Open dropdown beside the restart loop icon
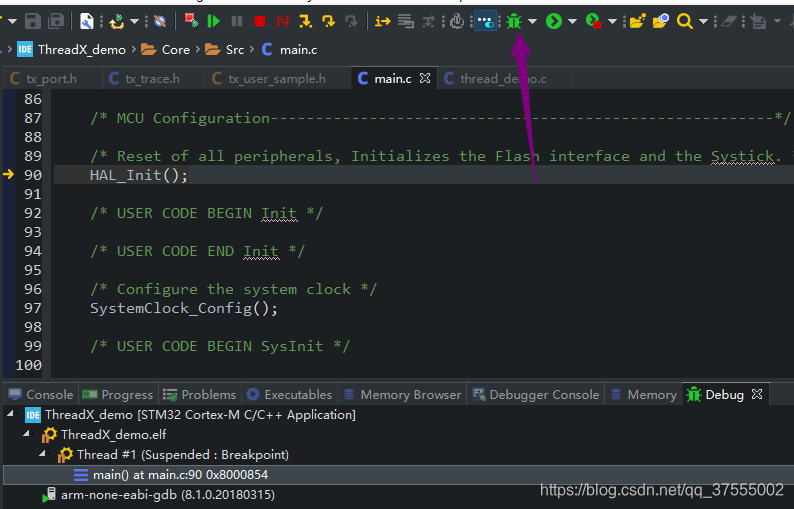The image size is (794, 509). point(134,22)
